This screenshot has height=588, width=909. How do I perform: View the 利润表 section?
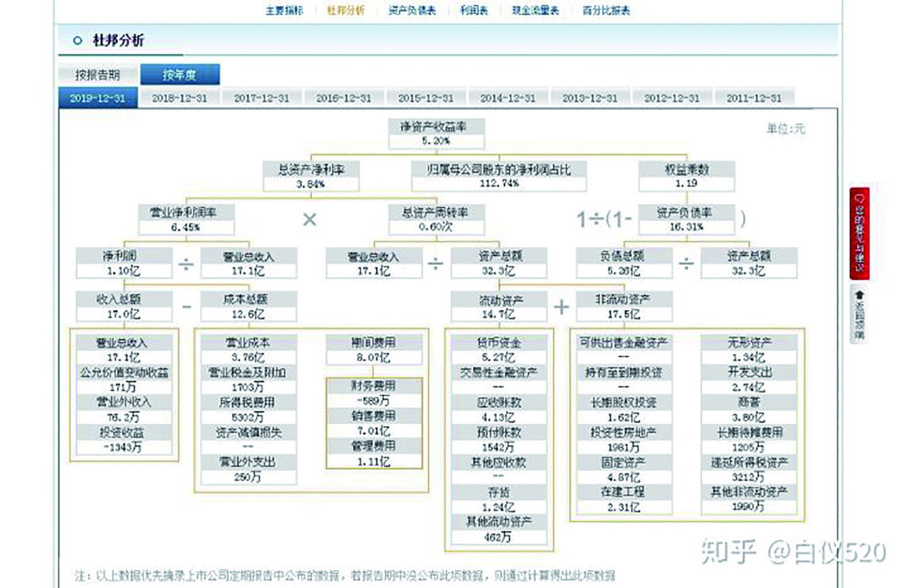pos(473,10)
